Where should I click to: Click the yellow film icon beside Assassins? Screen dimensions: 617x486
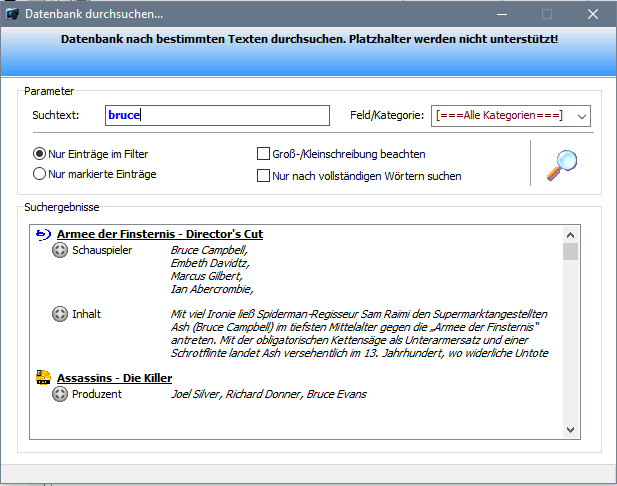click(43, 377)
